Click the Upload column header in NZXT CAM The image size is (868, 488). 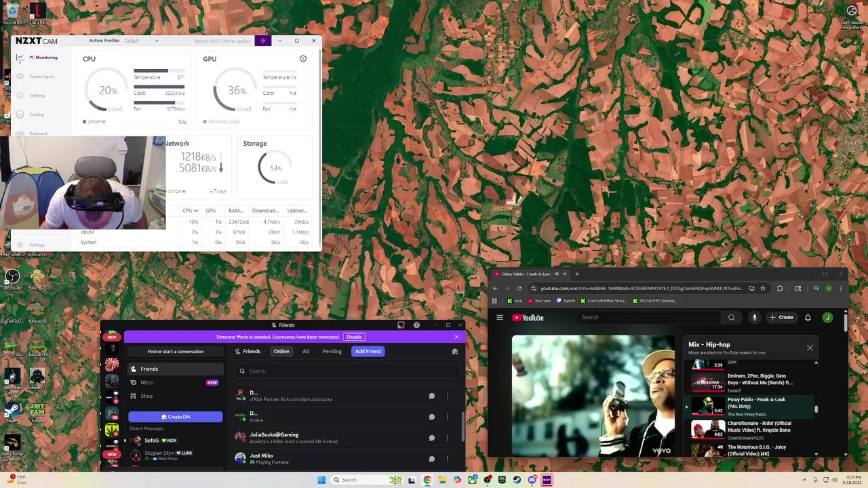click(x=297, y=211)
